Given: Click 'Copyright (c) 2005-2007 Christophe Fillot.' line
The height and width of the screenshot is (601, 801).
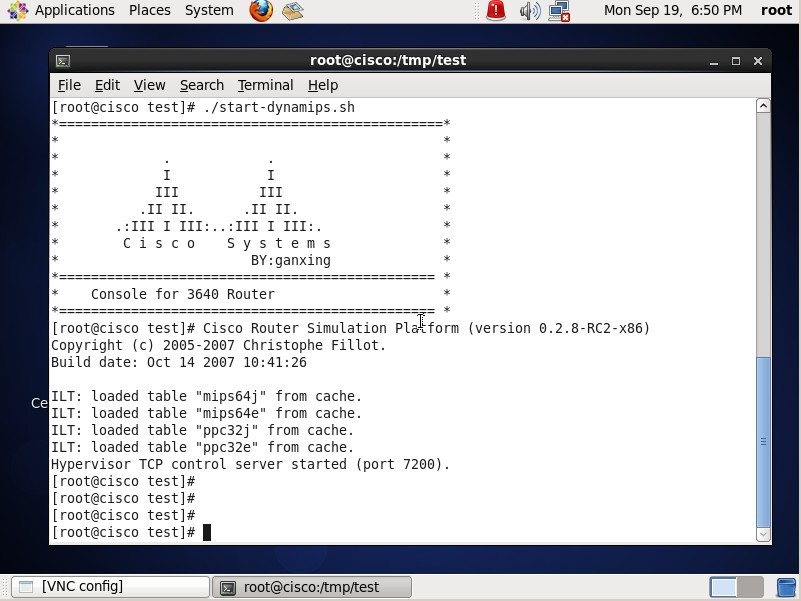Looking at the screenshot, I should pyautogui.click(x=218, y=345).
